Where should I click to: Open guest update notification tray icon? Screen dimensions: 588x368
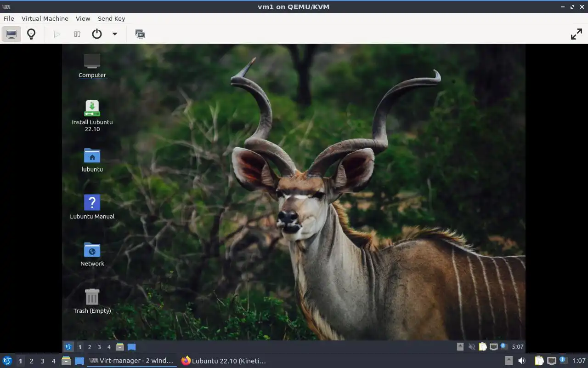coord(504,346)
